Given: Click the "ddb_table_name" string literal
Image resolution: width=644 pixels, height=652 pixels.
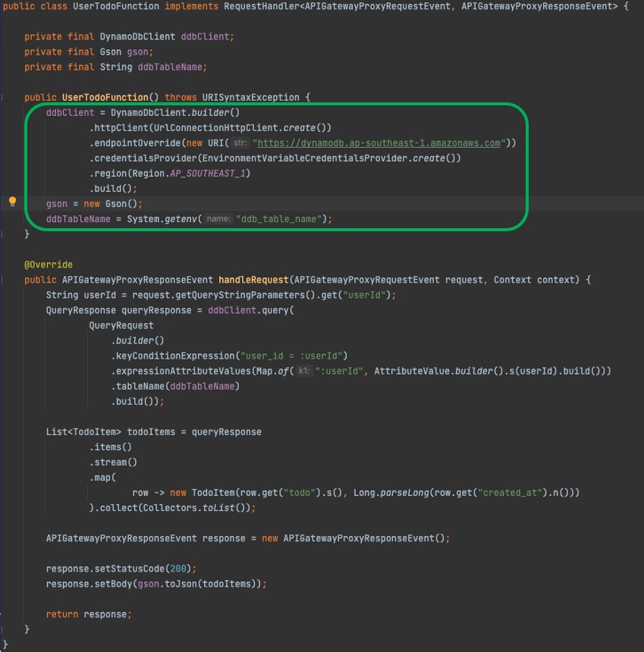Looking at the screenshot, I should click(284, 219).
